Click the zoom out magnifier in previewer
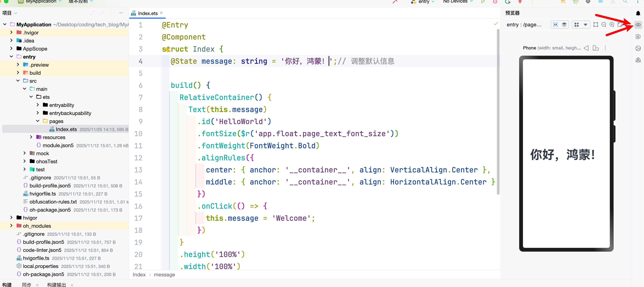Screen dimensions: 644x287 604,25
